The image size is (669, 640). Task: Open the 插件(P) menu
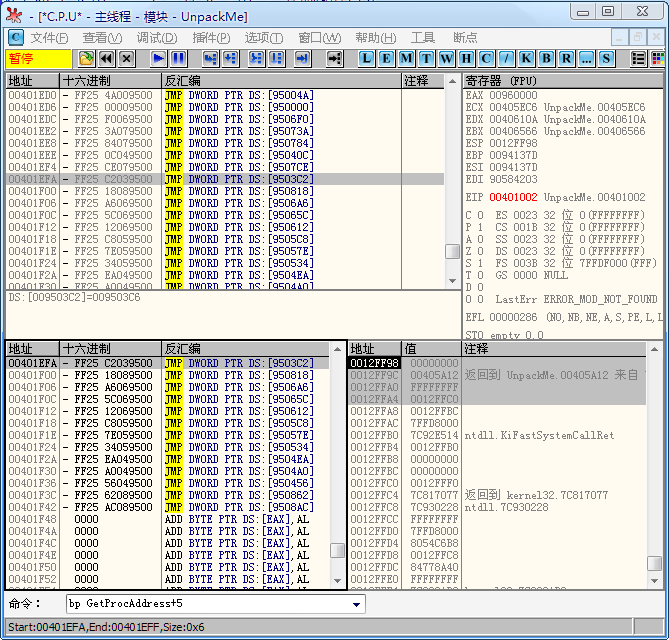[x=211, y=38]
